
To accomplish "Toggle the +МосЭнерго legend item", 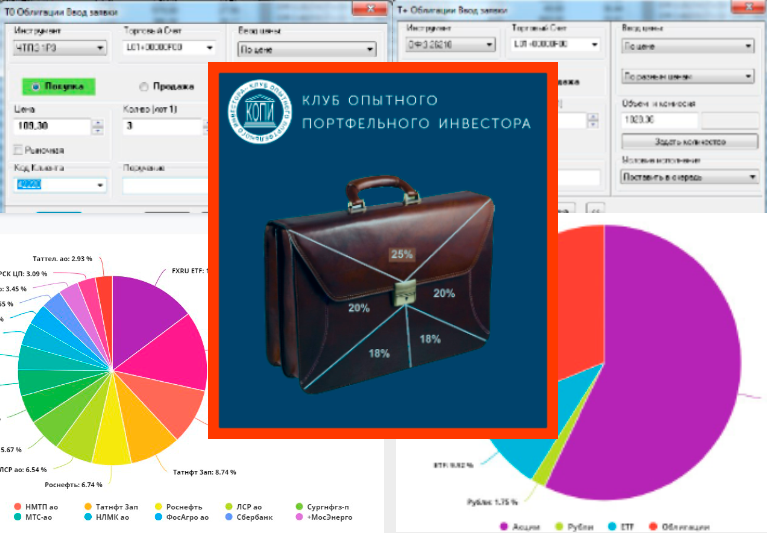I will [324, 517].
